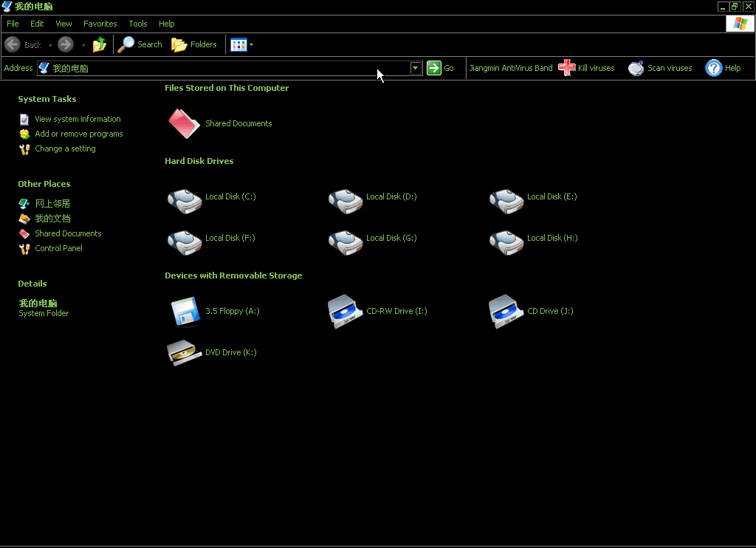
Task: Open the CD-RW Drive (I:) icon
Action: tap(346, 312)
